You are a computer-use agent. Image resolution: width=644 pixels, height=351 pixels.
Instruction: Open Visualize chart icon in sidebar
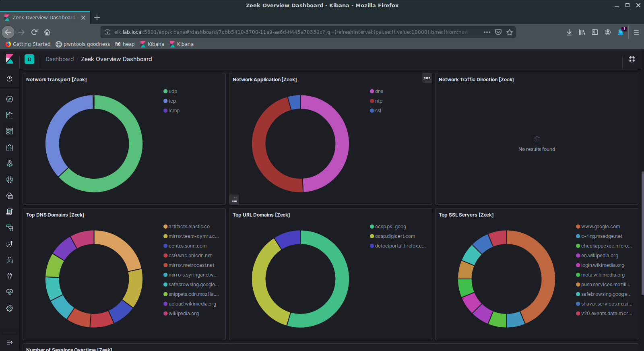point(10,115)
